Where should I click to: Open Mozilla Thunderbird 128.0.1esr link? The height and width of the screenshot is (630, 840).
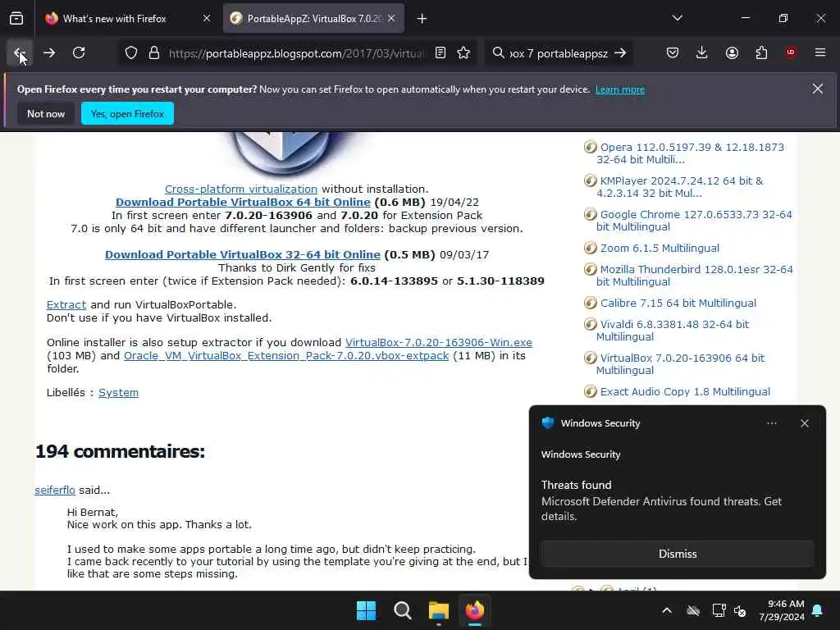point(695,276)
